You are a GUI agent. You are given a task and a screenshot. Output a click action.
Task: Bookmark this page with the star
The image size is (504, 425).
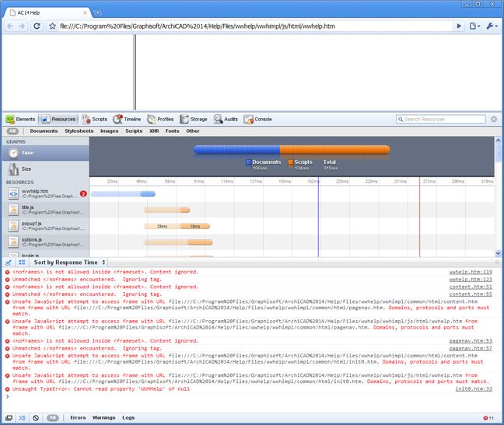(x=52, y=26)
